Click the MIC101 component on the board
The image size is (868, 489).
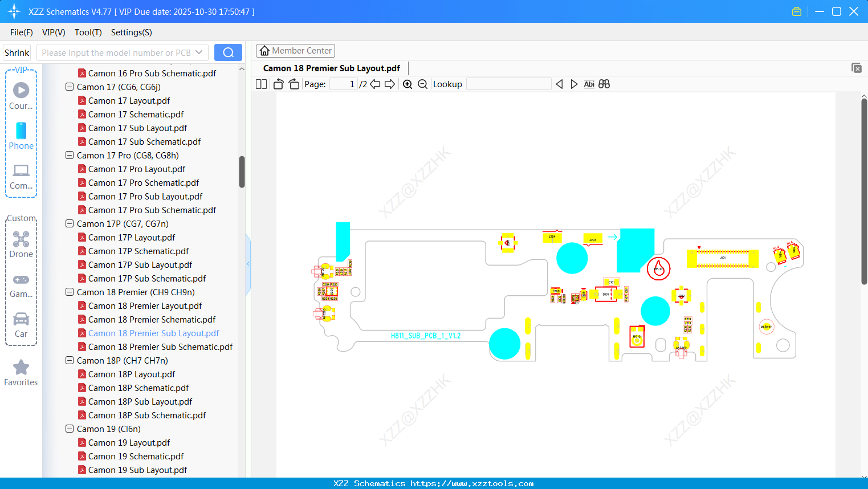pos(637,337)
